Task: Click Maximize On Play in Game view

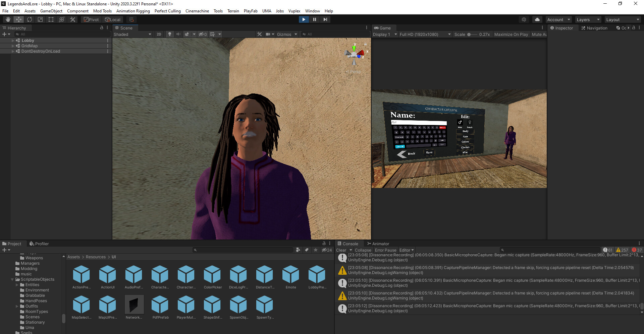Action: tap(511, 34)
